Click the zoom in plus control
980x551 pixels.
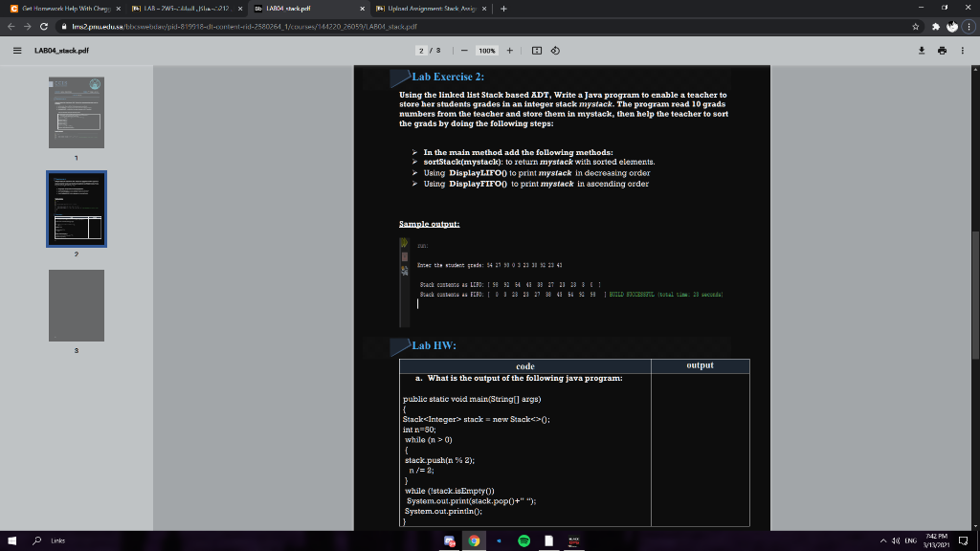(509, 51)
